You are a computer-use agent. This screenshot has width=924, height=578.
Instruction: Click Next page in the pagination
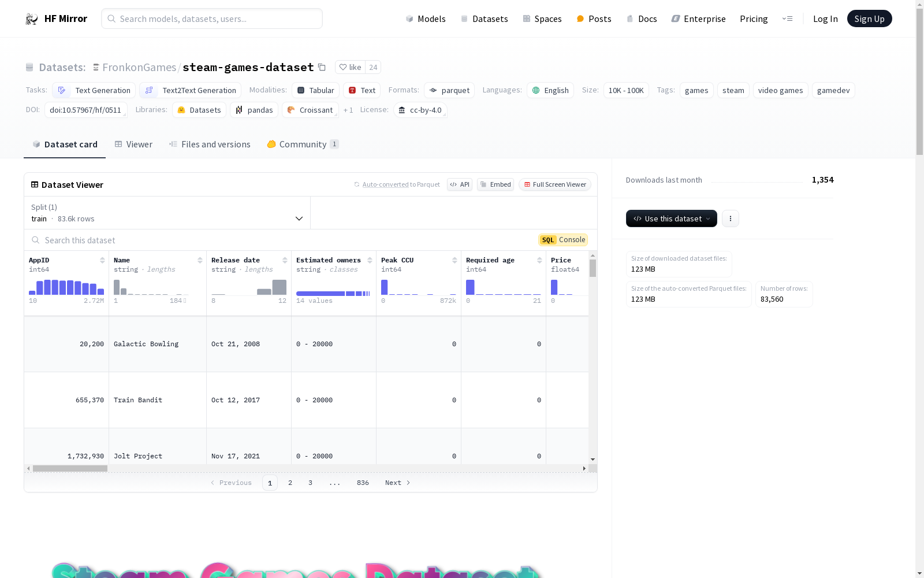click(397, 483)
